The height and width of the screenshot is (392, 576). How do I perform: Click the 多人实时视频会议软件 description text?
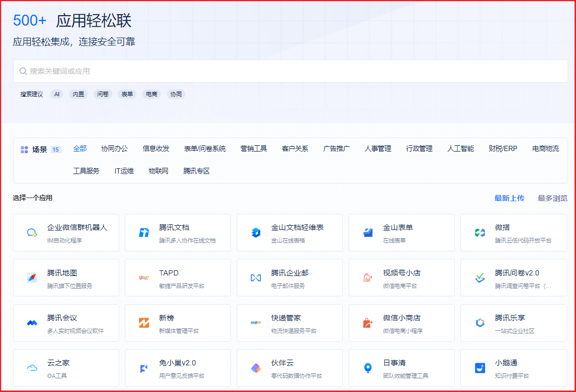pos(75,331)
